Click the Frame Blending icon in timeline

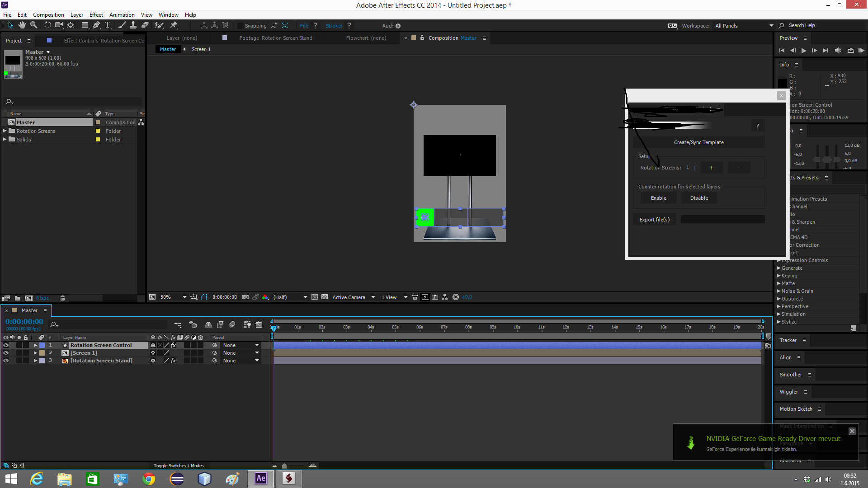click(x=220, y=324)
